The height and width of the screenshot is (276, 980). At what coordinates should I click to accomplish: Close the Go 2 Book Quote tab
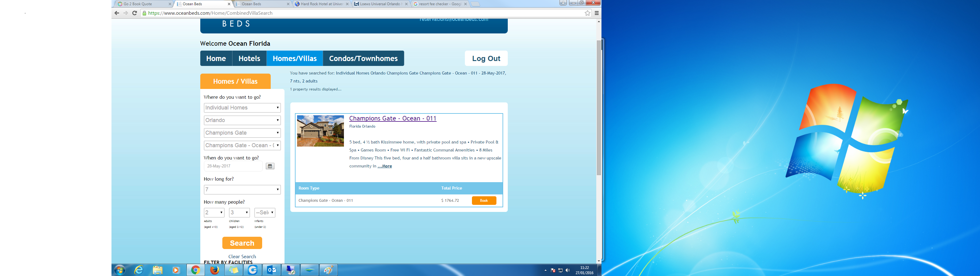click(x=170, y=4)
